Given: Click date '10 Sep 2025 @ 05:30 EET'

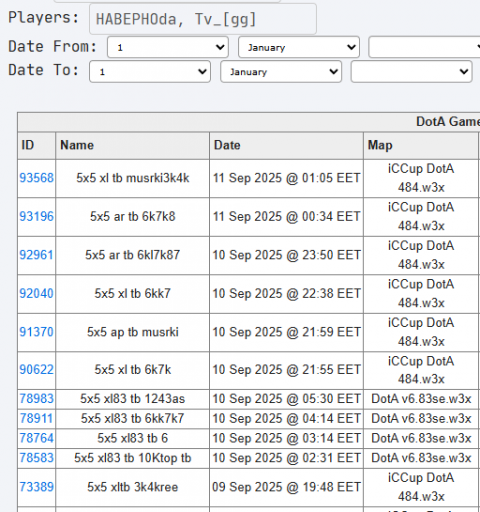Looking at the screenshot, I should [287, 399].
